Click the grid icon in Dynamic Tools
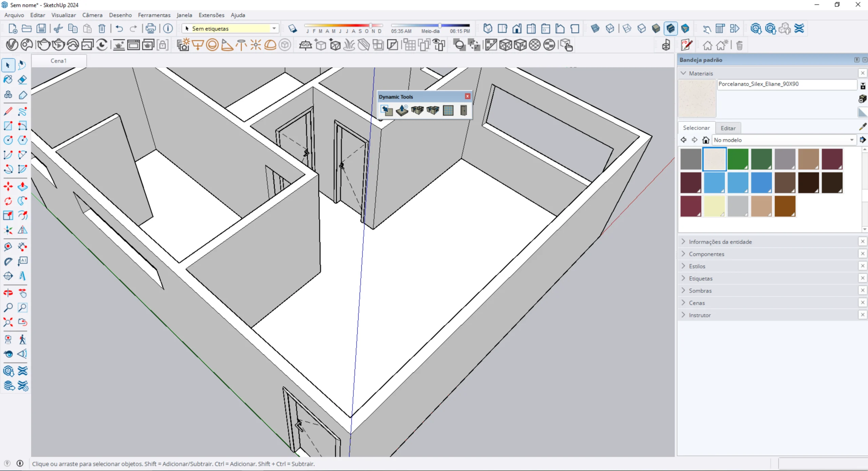This screenshot has width=868, height=471. click(448, 110)
